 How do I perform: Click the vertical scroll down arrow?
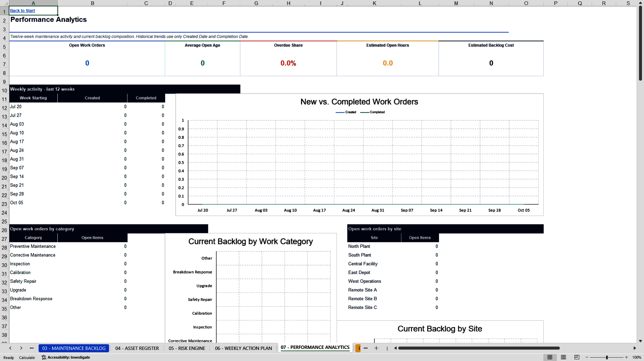[x=640, y=341]
